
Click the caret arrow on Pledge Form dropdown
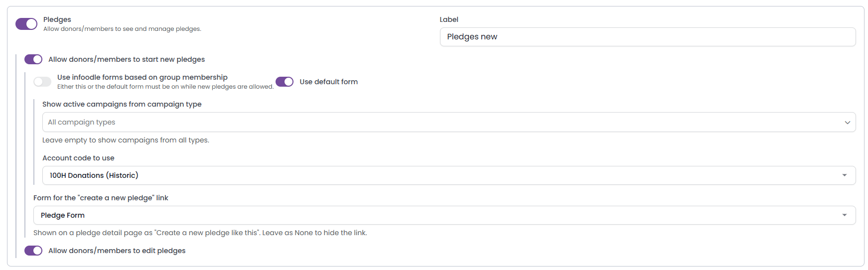click(x=845, y=215)
